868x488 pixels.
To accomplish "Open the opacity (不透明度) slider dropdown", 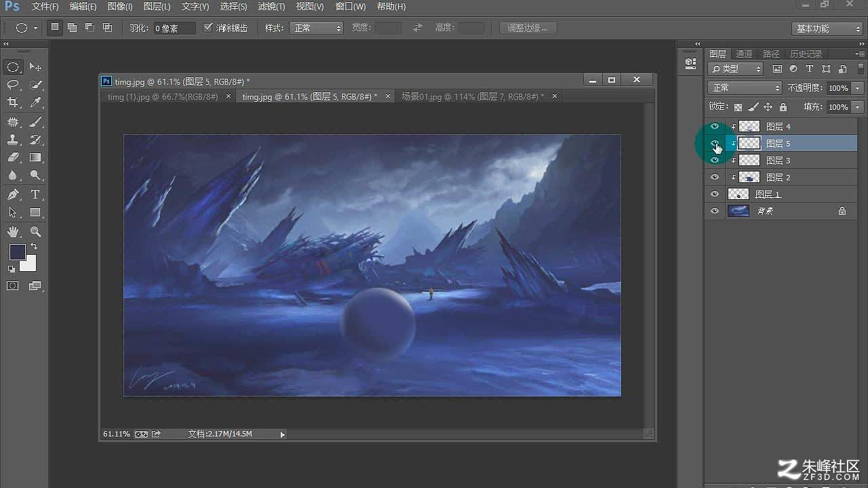I will (858, 88).
